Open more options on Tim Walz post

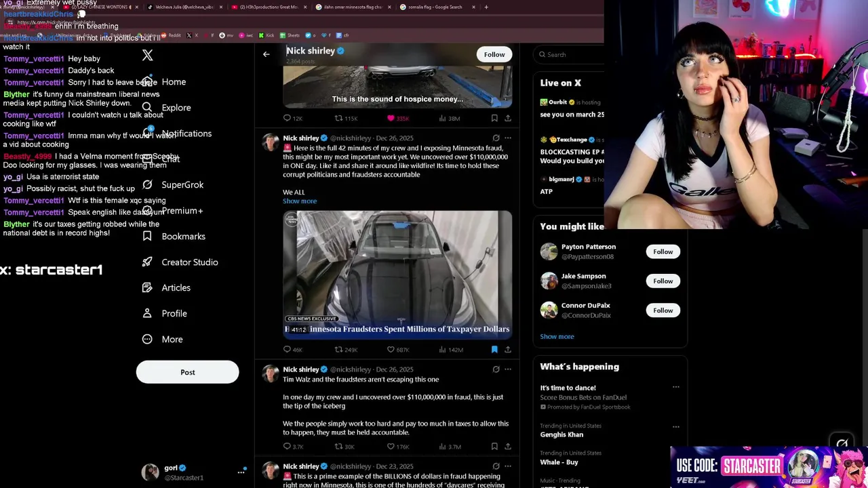pyautogui.click(x=508, y=369)
